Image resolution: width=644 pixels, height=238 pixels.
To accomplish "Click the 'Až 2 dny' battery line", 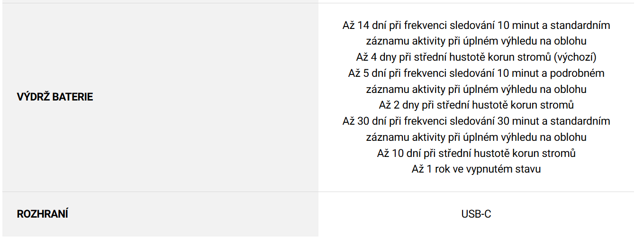I will 476,105.
